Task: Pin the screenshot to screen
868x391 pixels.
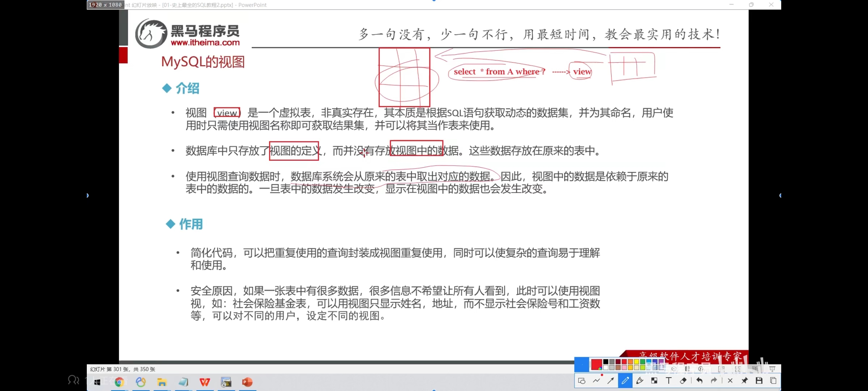Action: pos(744,380)
